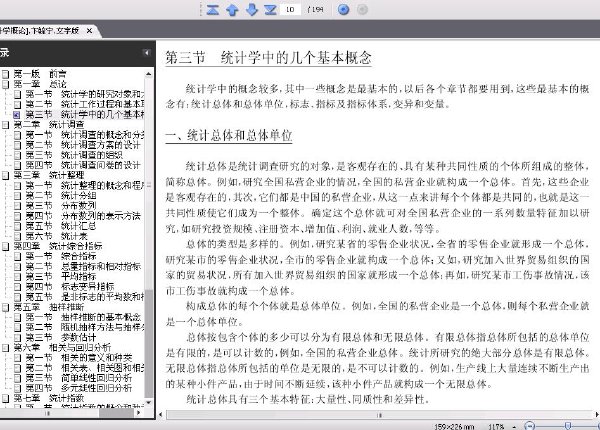This screenshot has width=600, height=430.
Task: Click highlighted bookmark icon beside 第三节 统计学中
Action: 17,114
